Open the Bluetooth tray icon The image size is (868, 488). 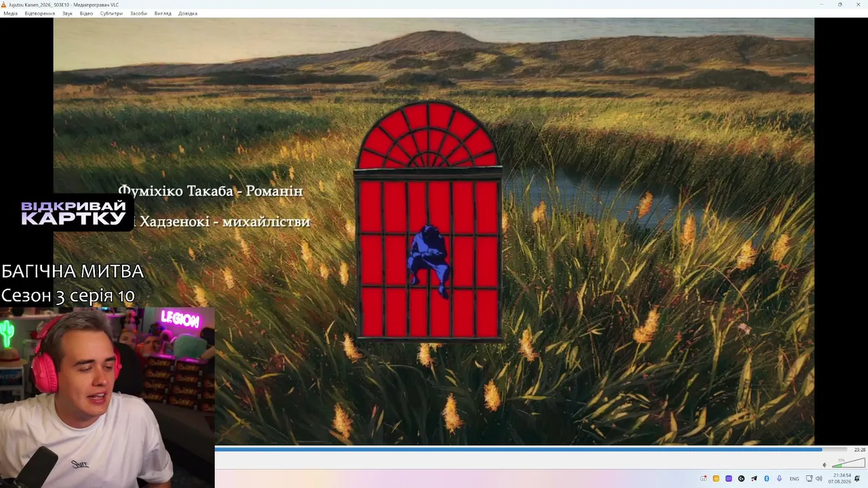click(x=766, y=479)
